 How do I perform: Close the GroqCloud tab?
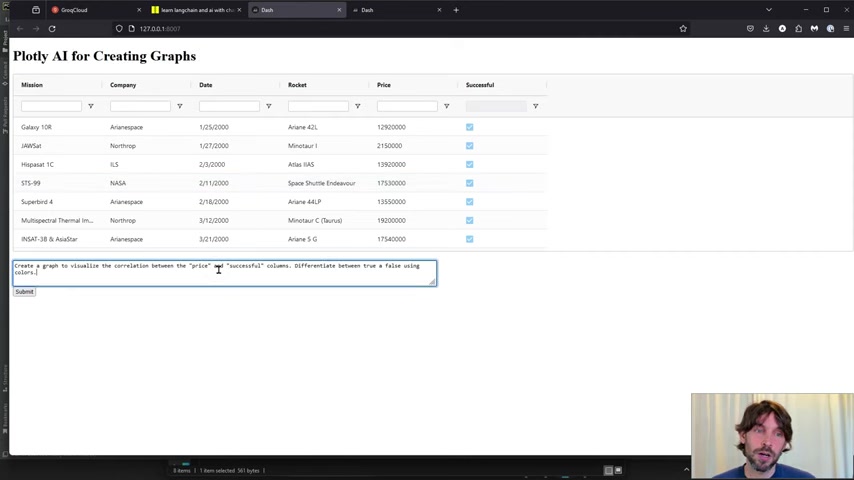click(139, 10)
